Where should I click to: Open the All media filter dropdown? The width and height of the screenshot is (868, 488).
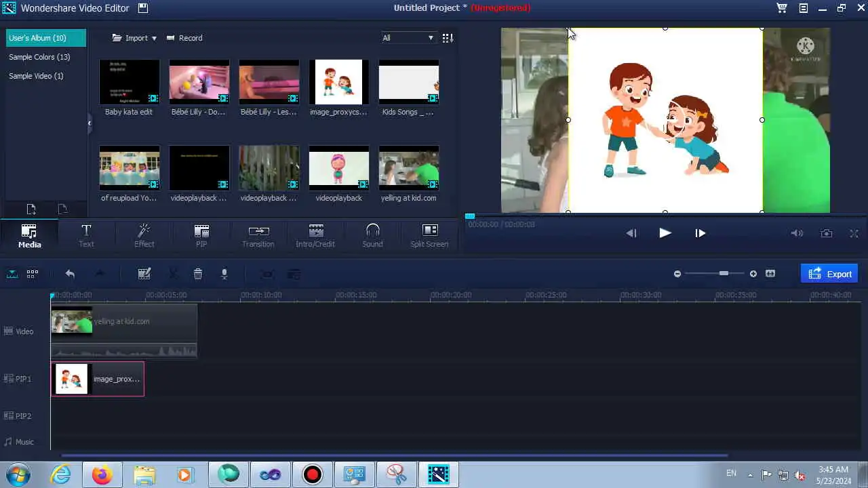(x=408, y=38)
